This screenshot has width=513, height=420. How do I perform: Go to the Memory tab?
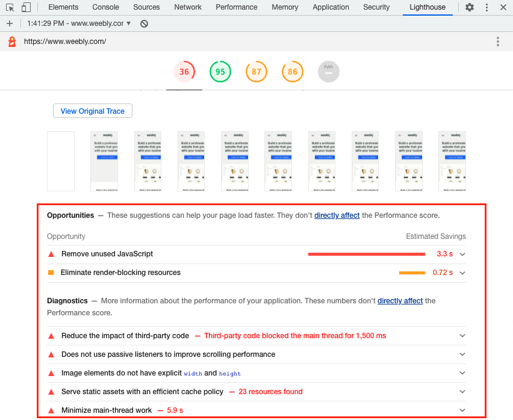(285, 7)
